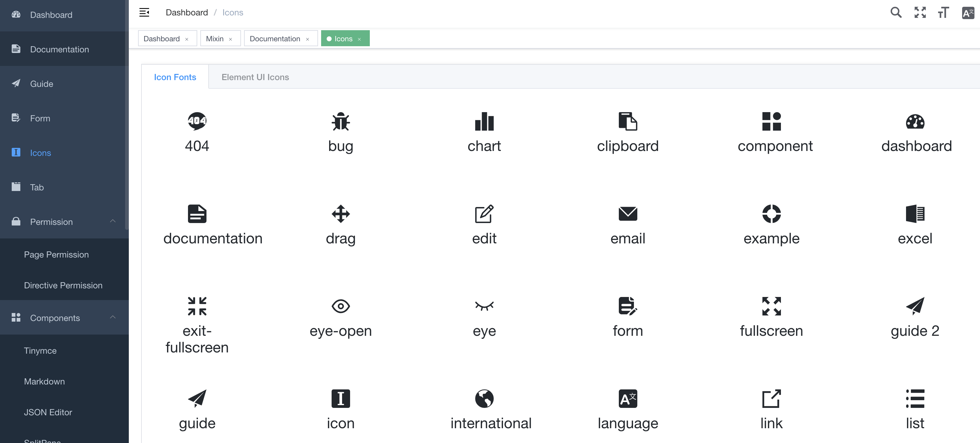Click the drag move icon
The image size is (980, 443).
[x=341, y=214]
